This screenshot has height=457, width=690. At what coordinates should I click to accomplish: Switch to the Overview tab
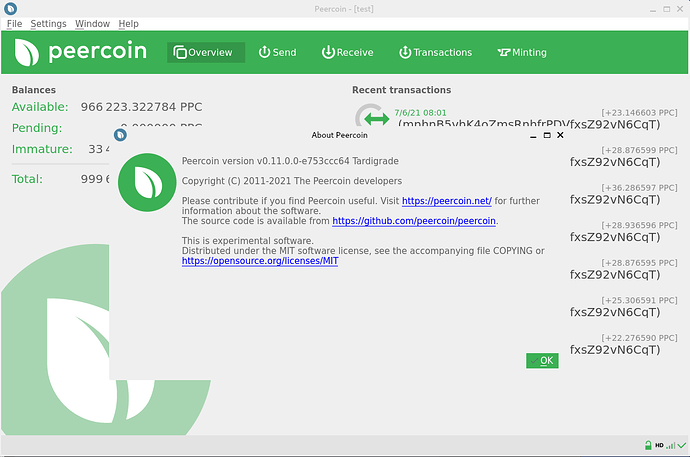pos(206,52)
